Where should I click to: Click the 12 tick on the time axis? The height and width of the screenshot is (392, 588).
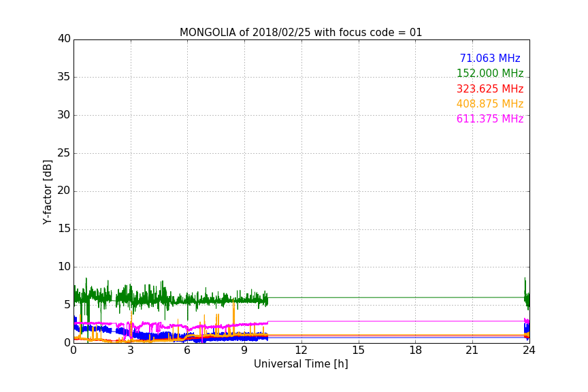(301, 350)
